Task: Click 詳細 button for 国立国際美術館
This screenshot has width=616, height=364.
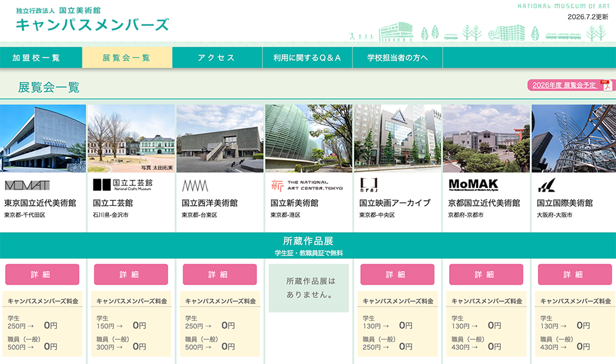Action: coord(575,274)
